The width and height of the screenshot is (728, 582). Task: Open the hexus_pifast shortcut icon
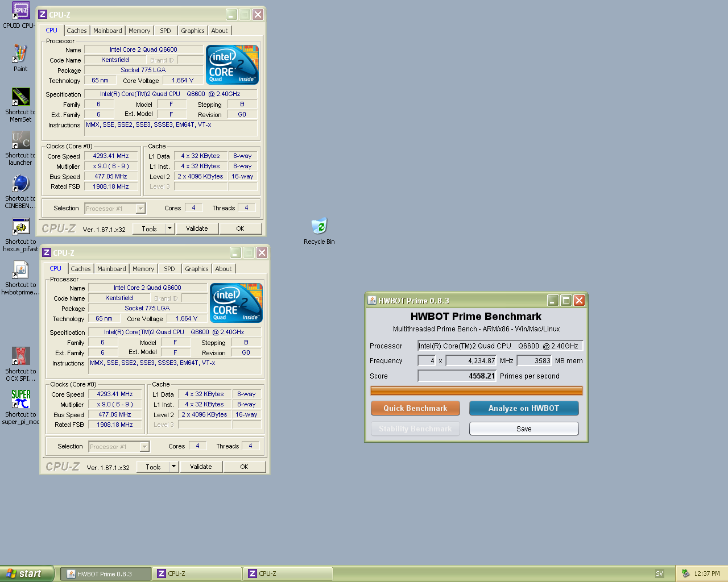[x=20, y=226]
